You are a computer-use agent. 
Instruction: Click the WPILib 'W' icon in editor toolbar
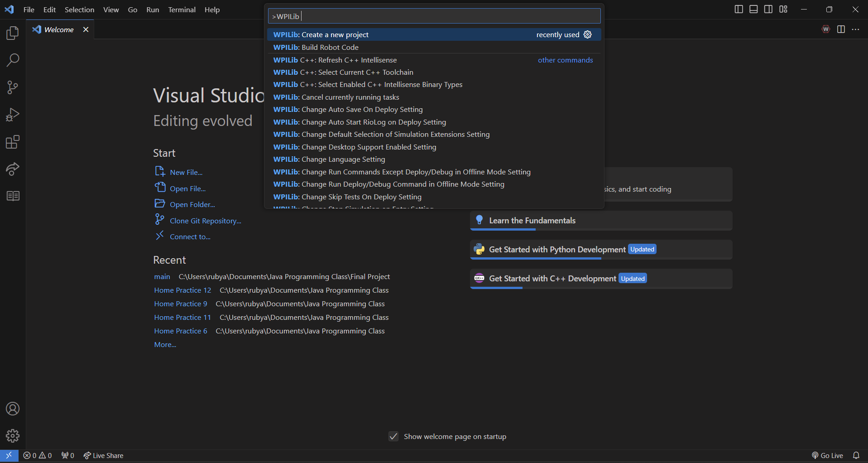pos(826,29)
